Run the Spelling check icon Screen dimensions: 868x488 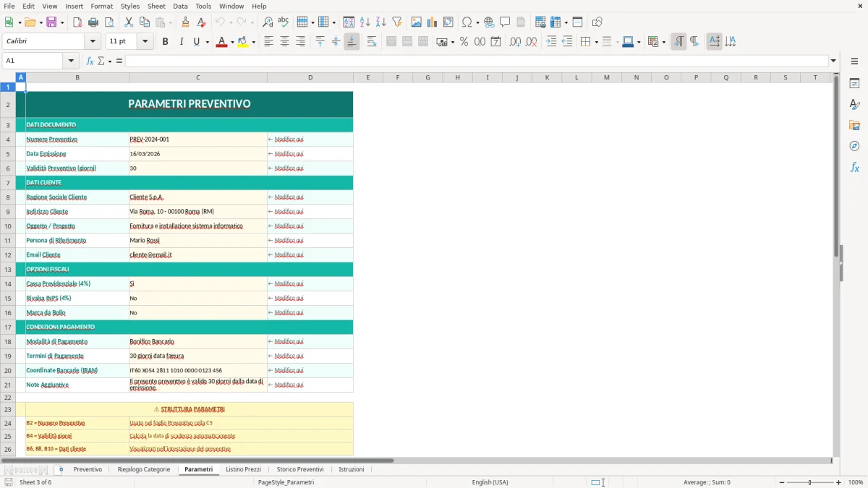coord(284,22)
